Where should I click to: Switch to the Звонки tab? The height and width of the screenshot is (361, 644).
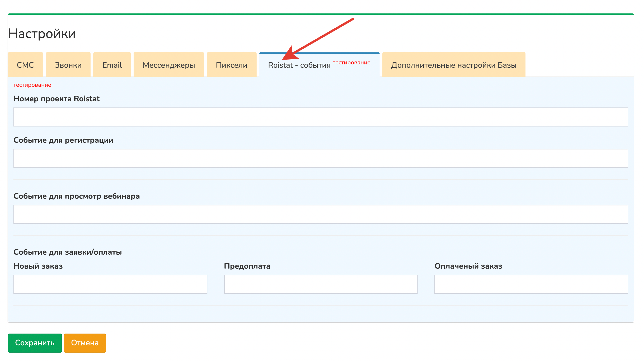point(68,65)
